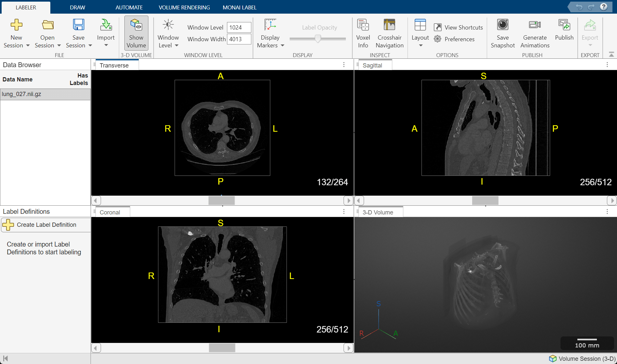Open the MONAI LABEL tab
This screenshot has width=617, height=364.
click(239, 7)
